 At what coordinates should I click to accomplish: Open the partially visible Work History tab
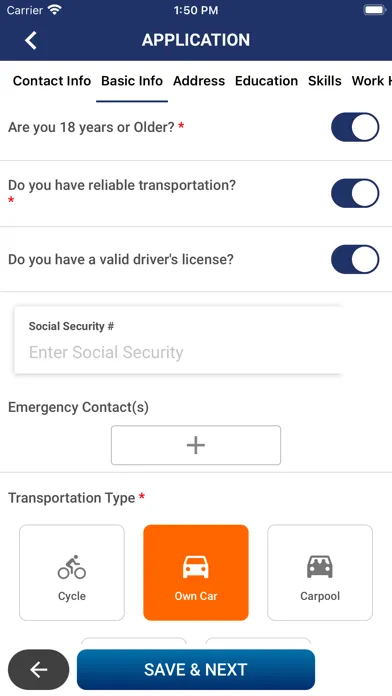point(372,81)
